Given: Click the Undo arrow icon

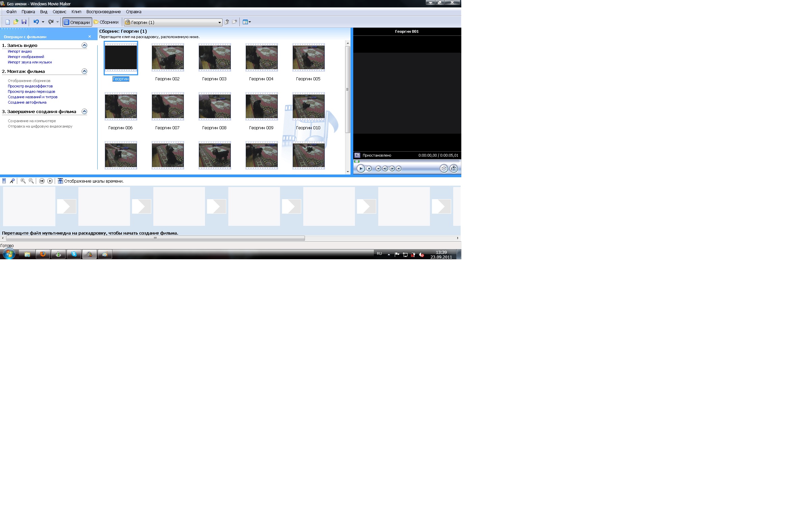Looking at the screenshot, I should 36,22.
